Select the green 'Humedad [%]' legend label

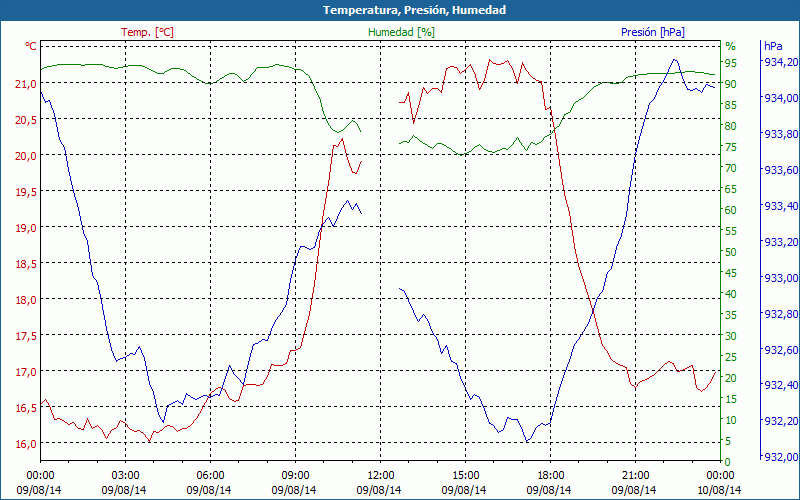coord(402,32)
